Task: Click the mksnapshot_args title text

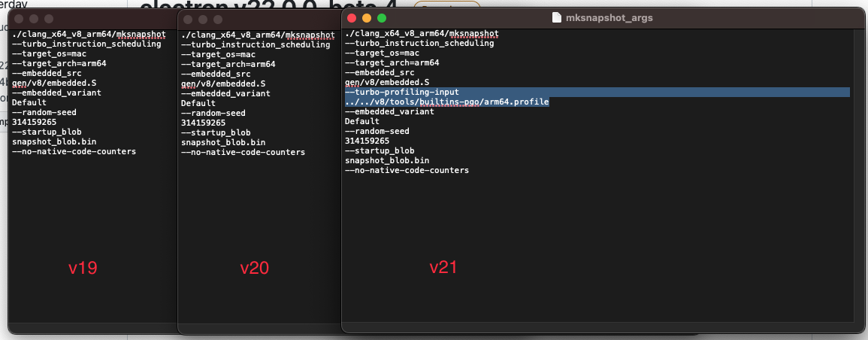Action: point(609,18)
